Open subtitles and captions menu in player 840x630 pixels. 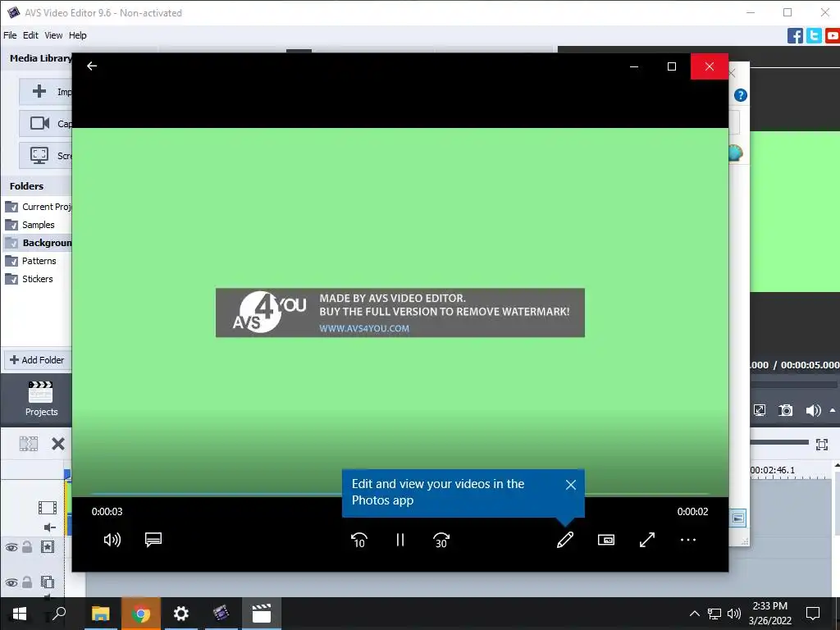(153, 540)
